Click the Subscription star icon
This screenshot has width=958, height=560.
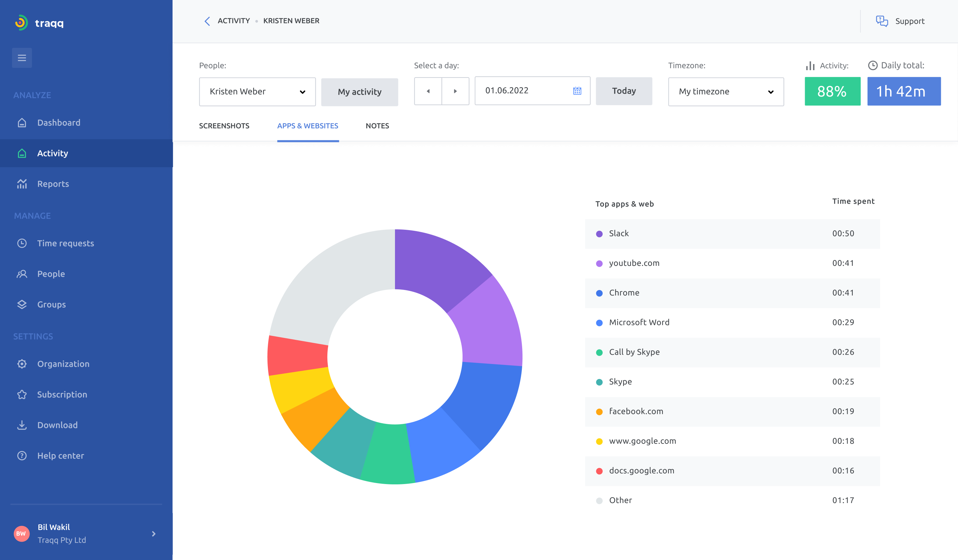[22, 394]
